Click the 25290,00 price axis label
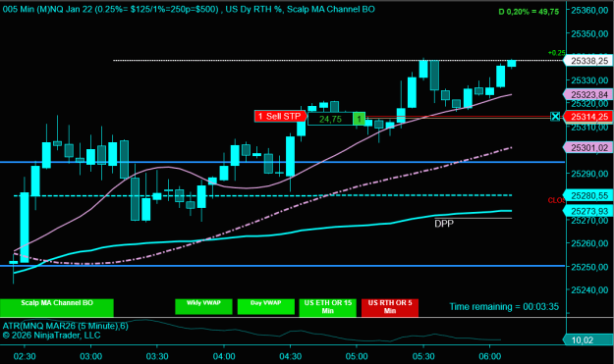 589,174
